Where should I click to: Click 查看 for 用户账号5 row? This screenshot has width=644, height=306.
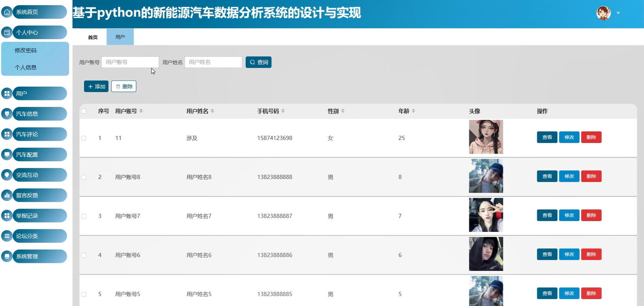pyautogui.click(x=547, y=293)
